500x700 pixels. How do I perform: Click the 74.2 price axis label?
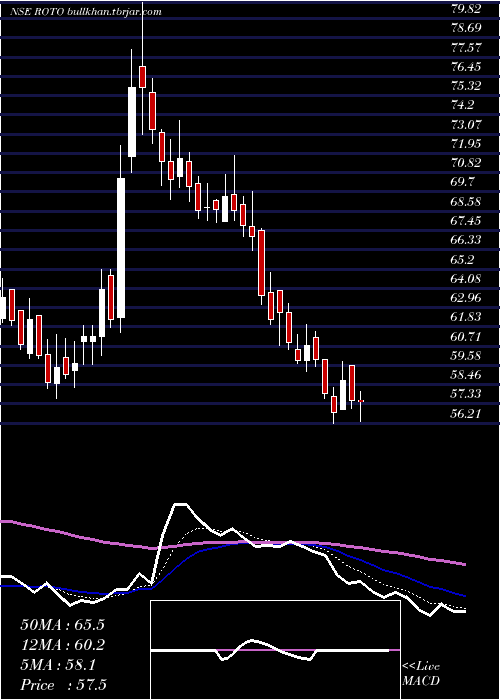[463, 105]
